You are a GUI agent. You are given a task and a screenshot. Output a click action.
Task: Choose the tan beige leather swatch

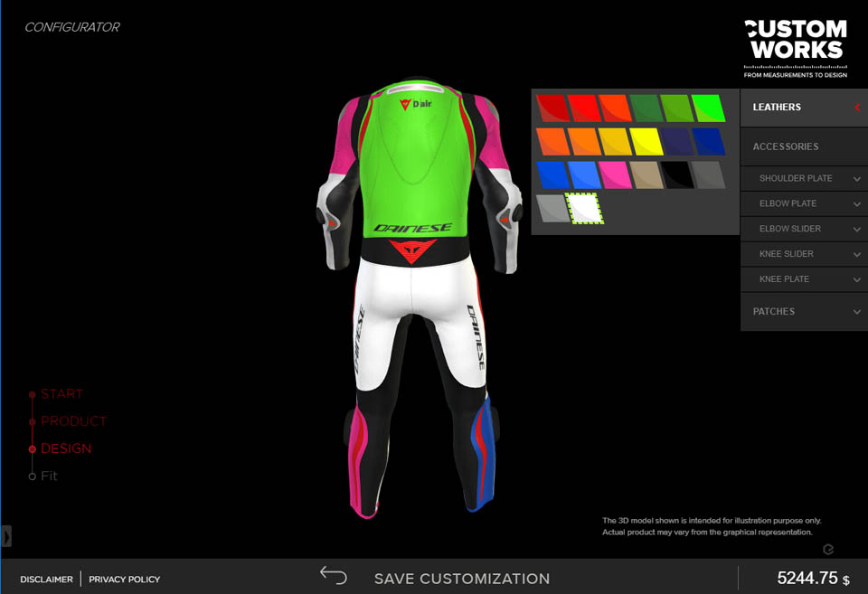(646, 174)
